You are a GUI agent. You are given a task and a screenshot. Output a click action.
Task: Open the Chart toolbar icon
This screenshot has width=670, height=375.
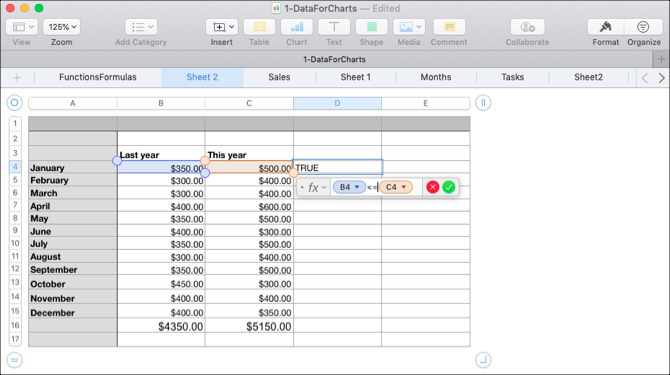pyautogui.click(x=297, y=27)
